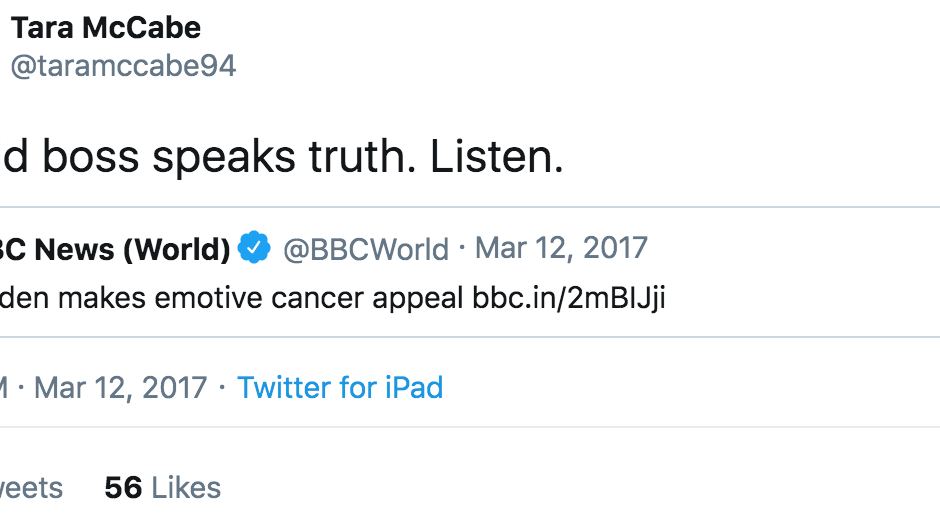The image size is (940, 528).
Task: Open the bbc.in/2mBIJji link
Action: click(568, 298)
